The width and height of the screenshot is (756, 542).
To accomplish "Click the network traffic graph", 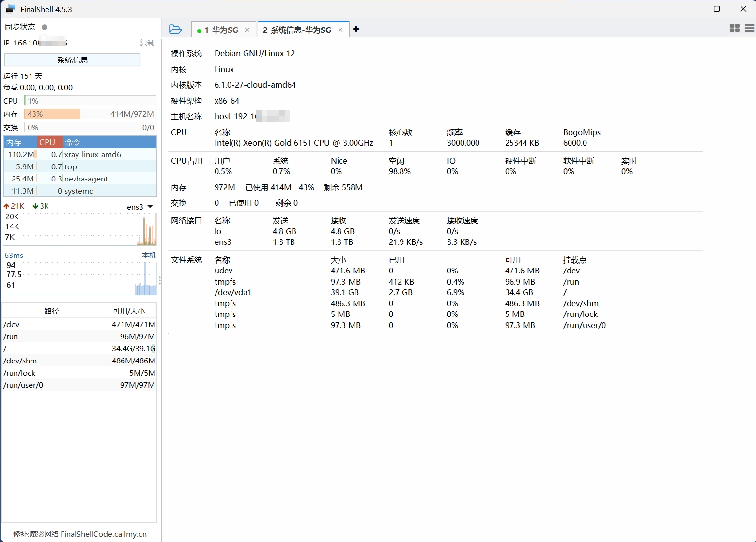I will [80, 229].
